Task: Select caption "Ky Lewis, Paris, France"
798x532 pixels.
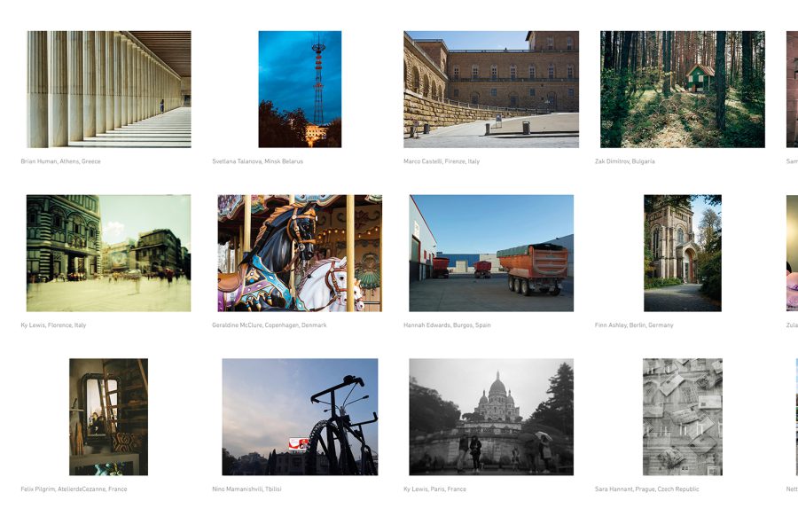Action: pos(435,489)
